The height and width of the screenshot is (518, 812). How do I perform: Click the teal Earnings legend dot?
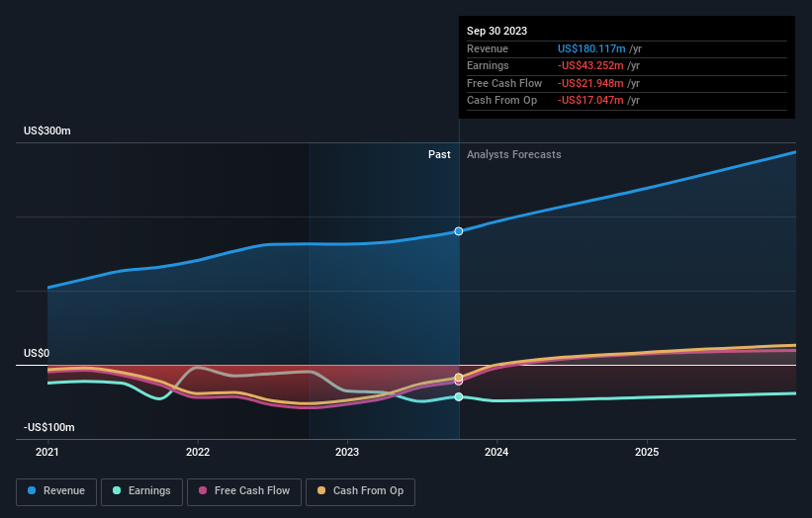[x=117, y=490]
